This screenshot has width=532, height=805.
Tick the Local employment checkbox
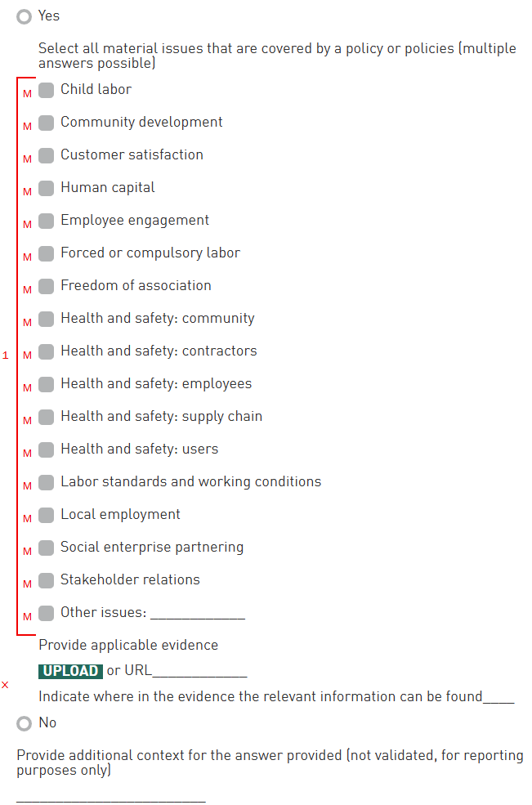coord(47,515)
